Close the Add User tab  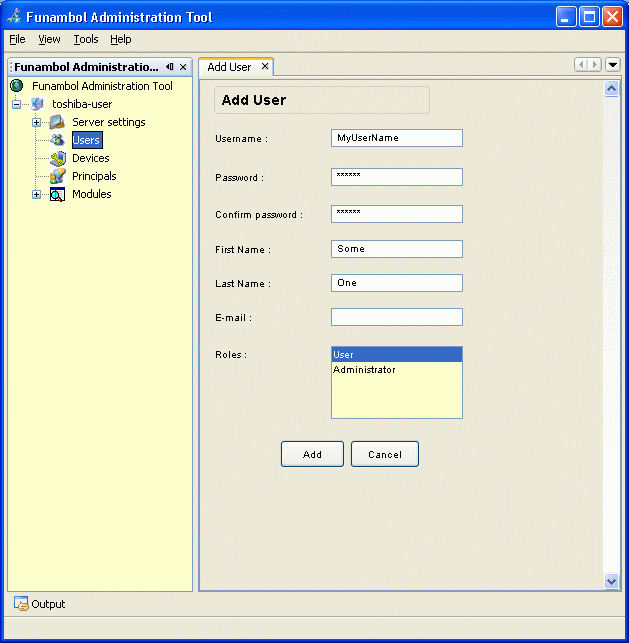(265, 66)
